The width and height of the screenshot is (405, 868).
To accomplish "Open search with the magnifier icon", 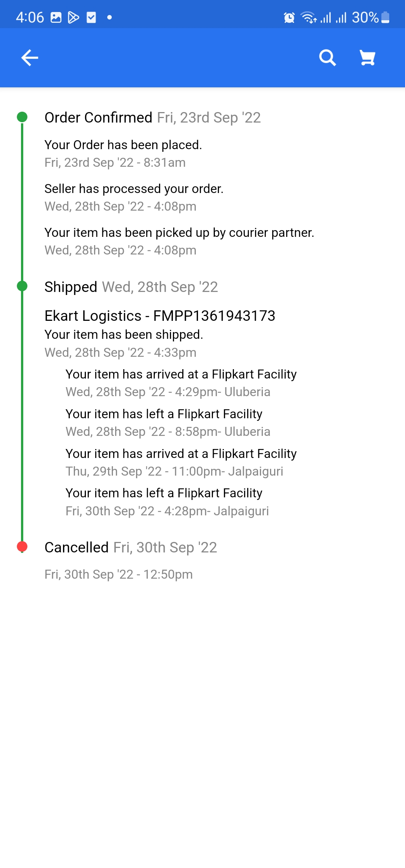I will pyautogui.click(x=327, y=58).
